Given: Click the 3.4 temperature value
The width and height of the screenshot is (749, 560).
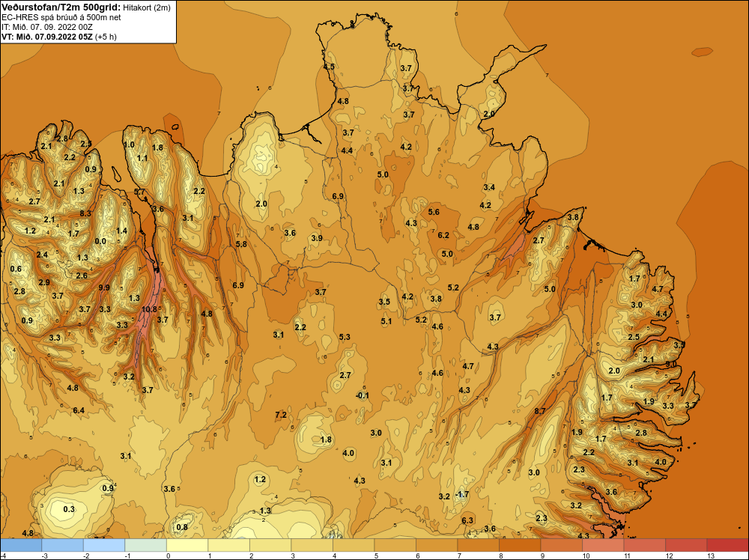Looking at the screenshot, I should [489, 187].
